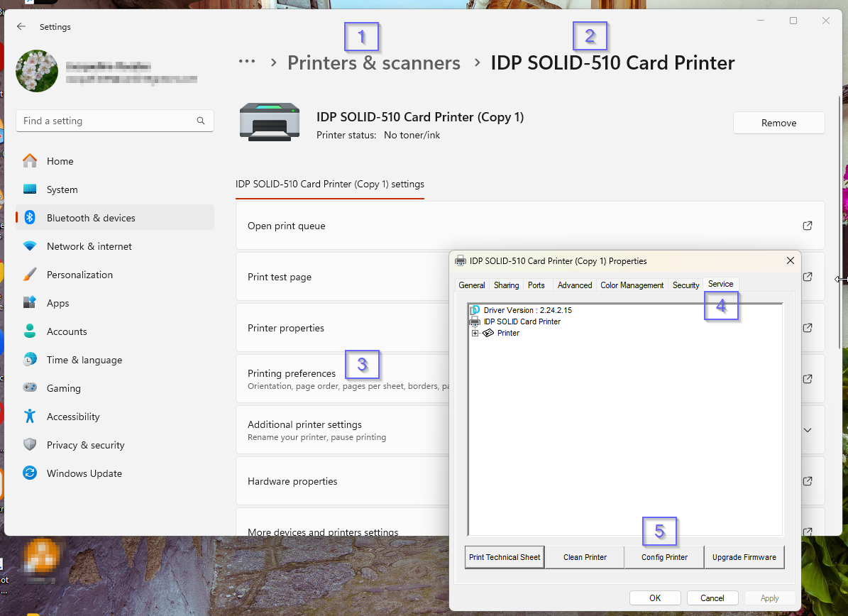Image resolution: width=848 pixels, height=616 pixels.
Task: Select the Service tab
Action: [x=720, y=284]
